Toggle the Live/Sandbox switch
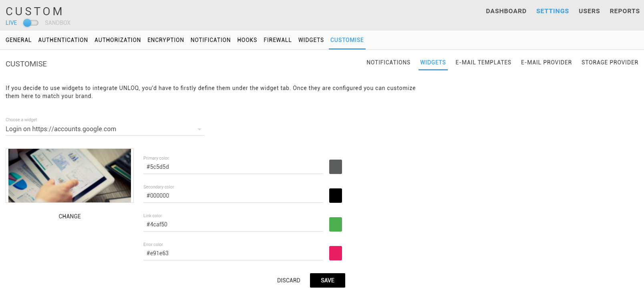Viewport: 644px width, 292px height. click(31, 23)
